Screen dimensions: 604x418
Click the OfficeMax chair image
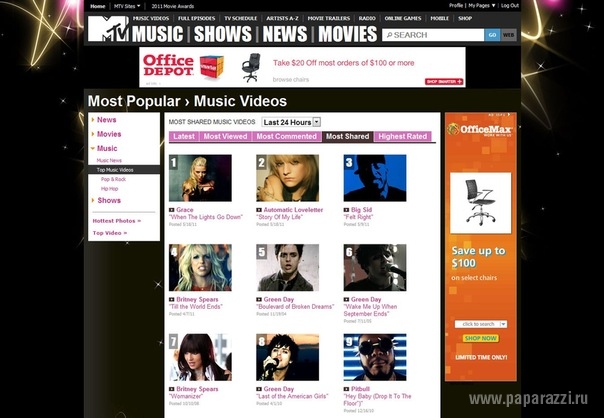[480, 203]
